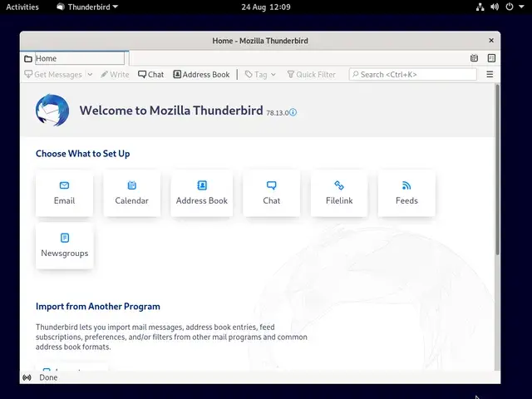Click the vertical scrollbar of the welcome page

click(497, 170)
